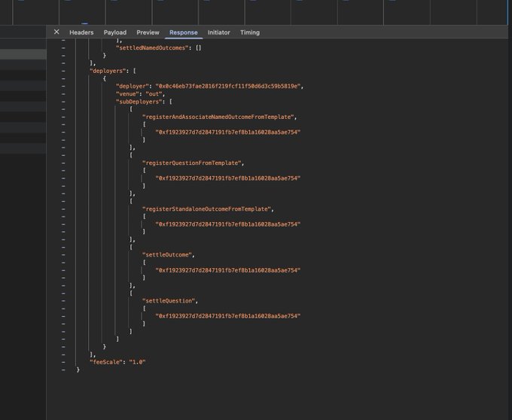Click the "venue" key
This screenshot has width=512, height=420.
click(x=127, y=94)
